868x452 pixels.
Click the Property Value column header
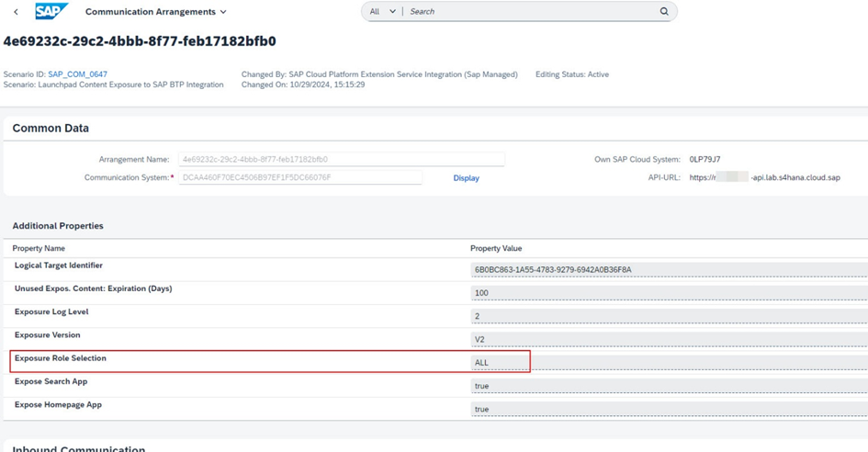click(496, 248)
